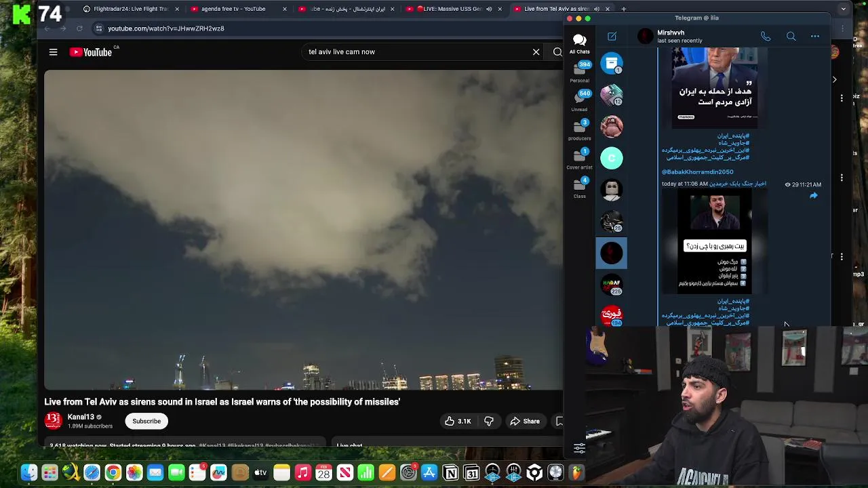The width and height of the screenshot is (868, 488).
Task: Open Telegram Unread folder
Action: 579,101
